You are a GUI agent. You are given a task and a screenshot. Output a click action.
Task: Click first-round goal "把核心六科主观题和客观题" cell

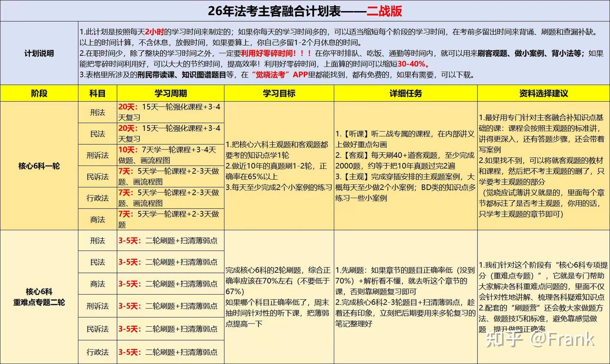click(x=279, y=166)
